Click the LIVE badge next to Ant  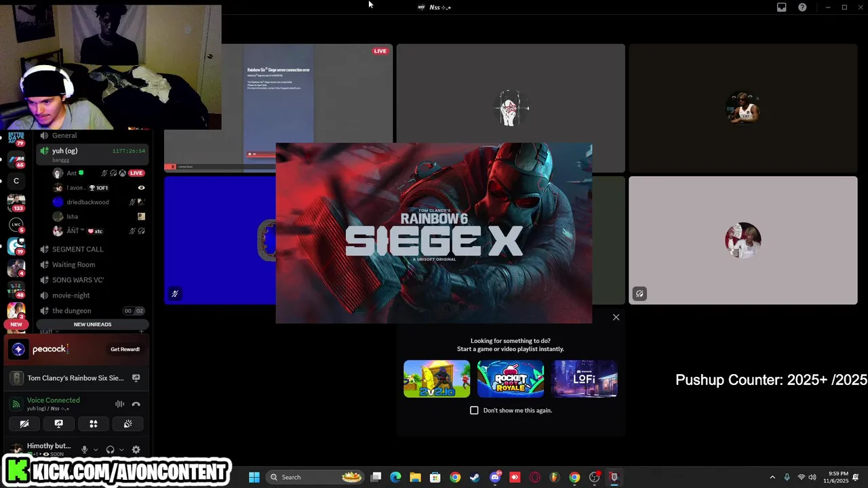point(136,173)
